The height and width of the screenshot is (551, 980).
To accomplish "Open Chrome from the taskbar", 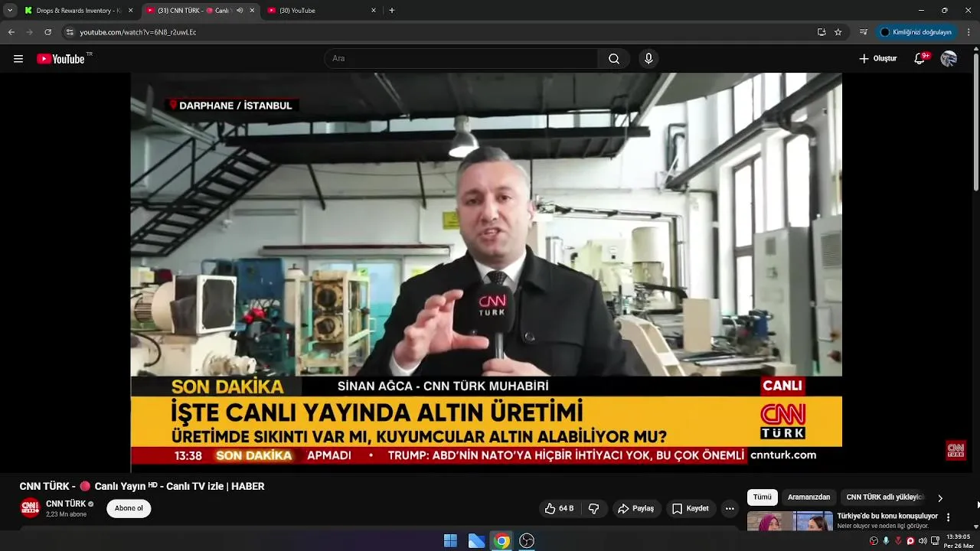I will tap(501, 541).
